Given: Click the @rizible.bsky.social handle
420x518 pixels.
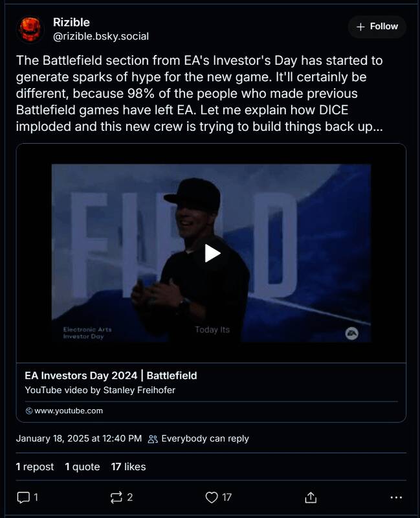Looking at the screenshot, I should pyautogui.click(x=100, y=36).
